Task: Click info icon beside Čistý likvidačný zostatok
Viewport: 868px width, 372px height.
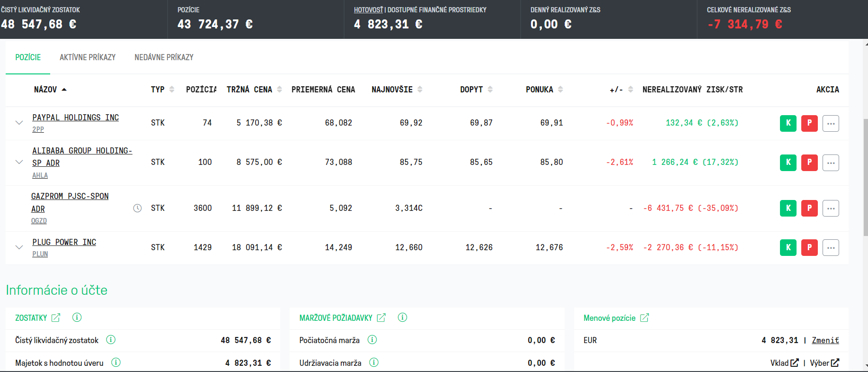Action: point(111,340)
